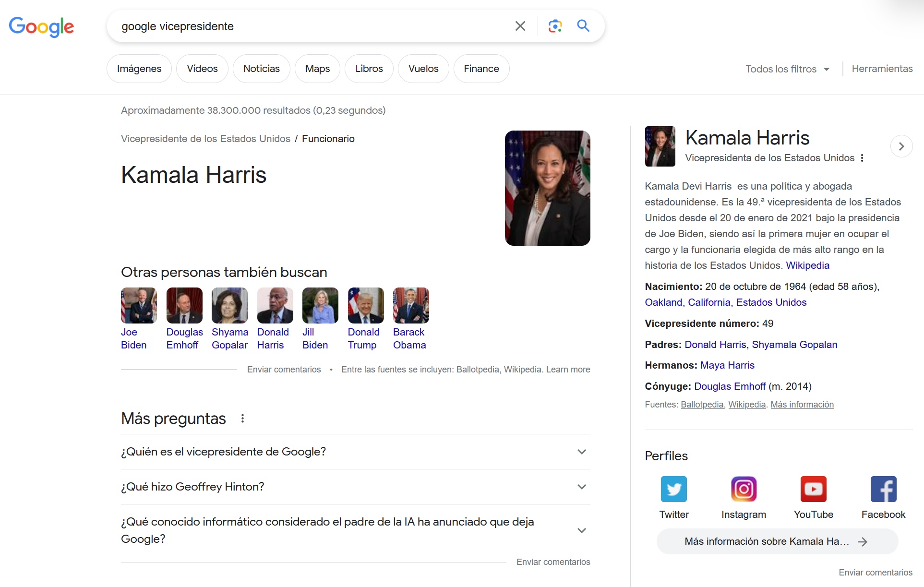Click the knowledge panel next arrow
Image resolution: width=924 pixels, height=587 pixels.
(x=901, y=146)
